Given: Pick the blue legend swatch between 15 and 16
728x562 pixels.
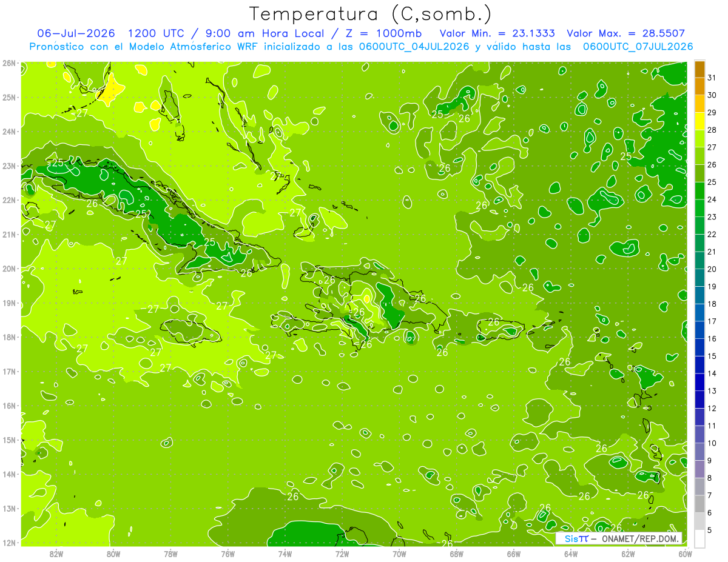Looking at the screenshot, I should pos(699,347).
